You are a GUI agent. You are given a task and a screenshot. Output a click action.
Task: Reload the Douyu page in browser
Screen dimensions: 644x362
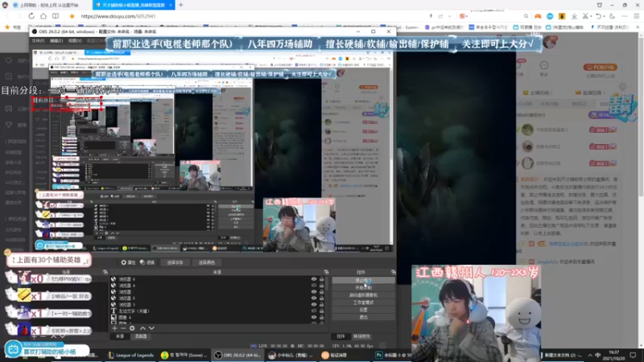pyautogui.click(x=31, y=16)
